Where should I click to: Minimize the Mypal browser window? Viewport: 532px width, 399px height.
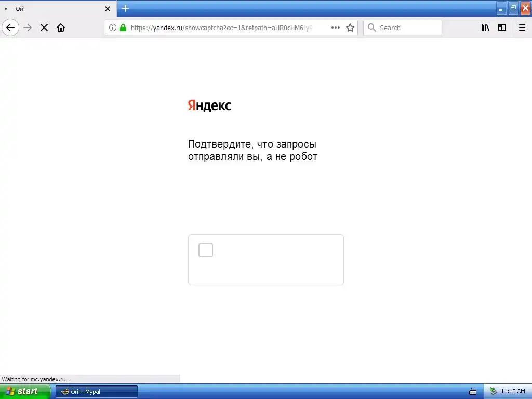click(501, 8)
